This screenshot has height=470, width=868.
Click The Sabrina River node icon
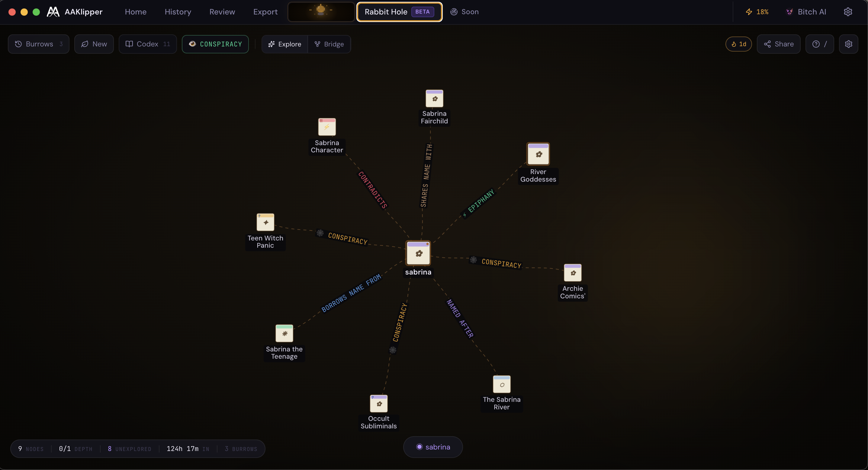[501, 385]
